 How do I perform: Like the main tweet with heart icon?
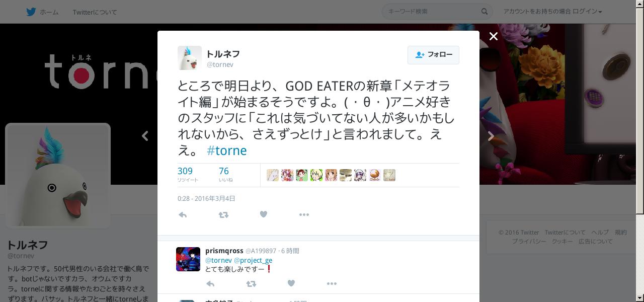(x=263, y=214)
